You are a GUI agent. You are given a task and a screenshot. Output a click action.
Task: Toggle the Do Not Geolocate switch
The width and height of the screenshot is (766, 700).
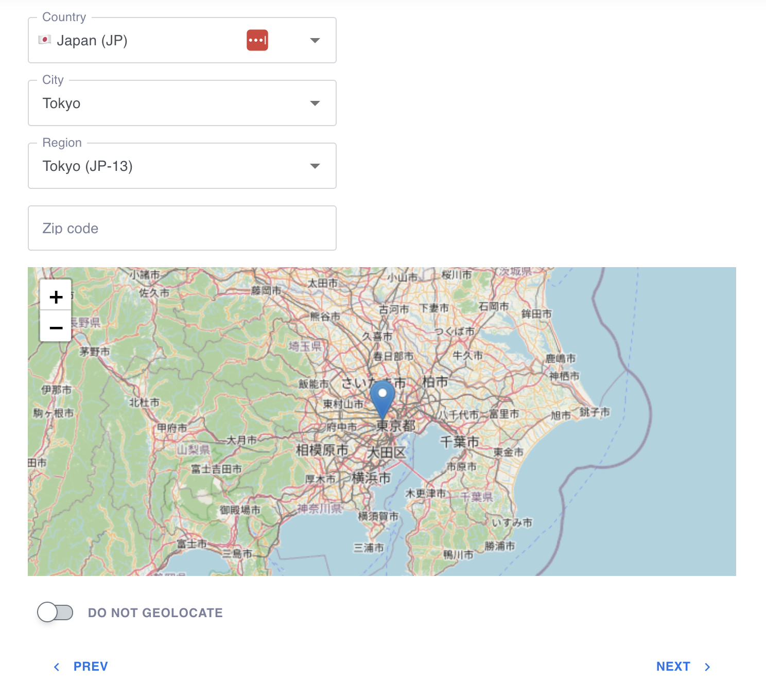[x=55, y=612]
